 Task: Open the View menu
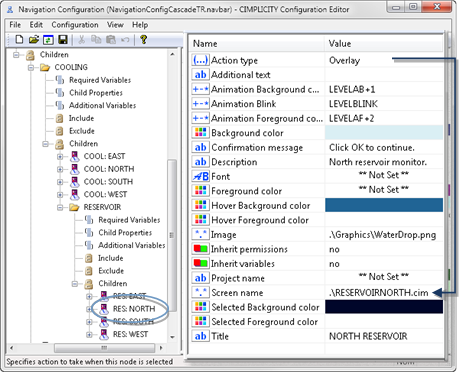tap(115, 25)
